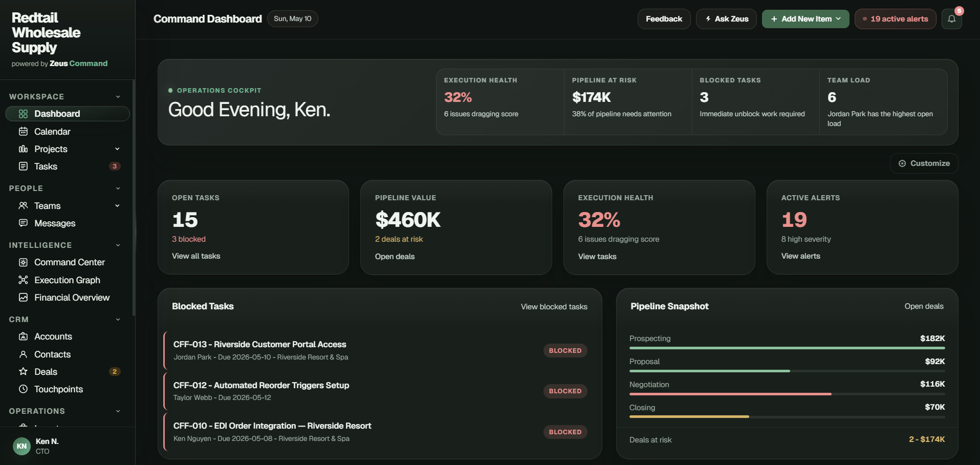
Task: Open Dashboard in the sidebar
Action: 68,114
